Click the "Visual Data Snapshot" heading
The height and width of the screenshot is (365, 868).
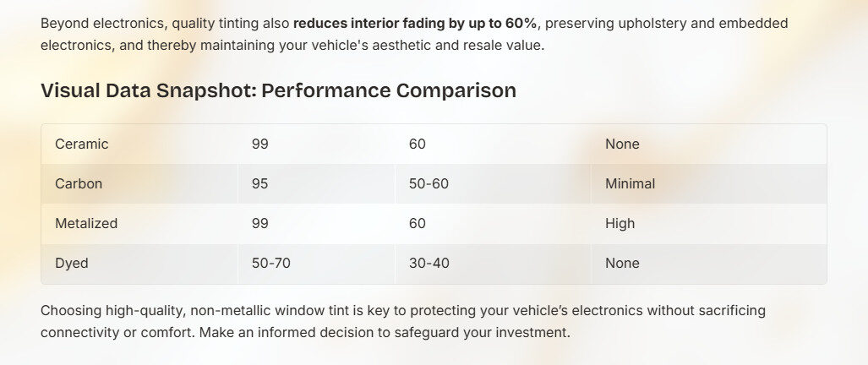pyautogui.click(x=278, y=90)
